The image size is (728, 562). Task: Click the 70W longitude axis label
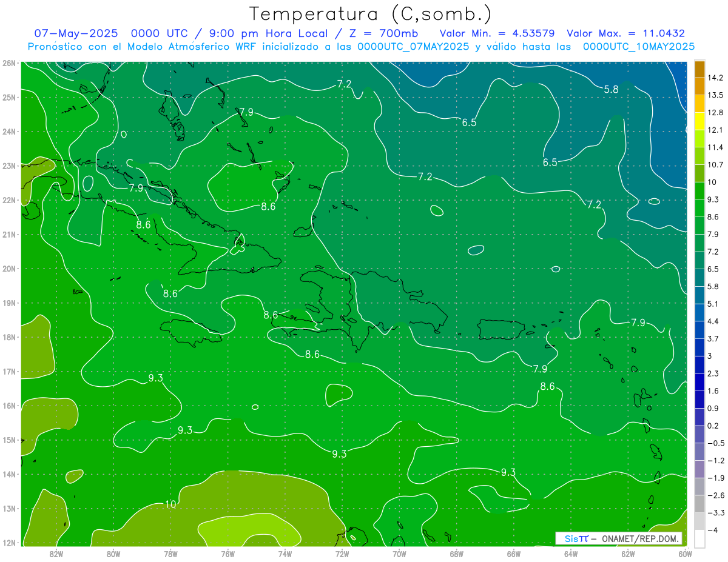click(x=399, y=554)
